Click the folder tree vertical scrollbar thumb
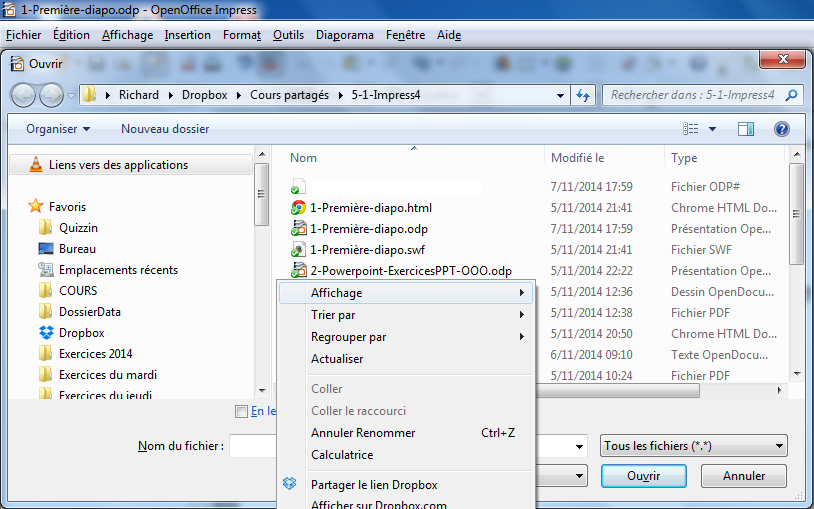This screenshot has height=509, width=814. pos(262,194)
